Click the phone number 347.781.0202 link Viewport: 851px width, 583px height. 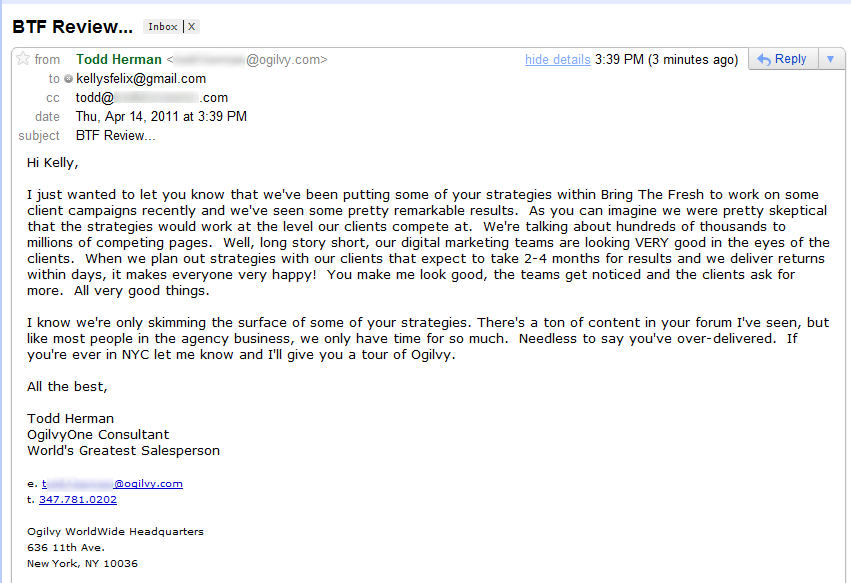pyautogui.click(x=78, y=500)
